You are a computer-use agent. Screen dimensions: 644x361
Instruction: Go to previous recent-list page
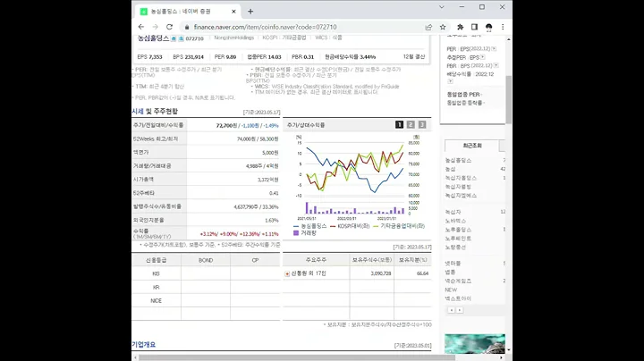pyautogui.click(x=452, y=310)
